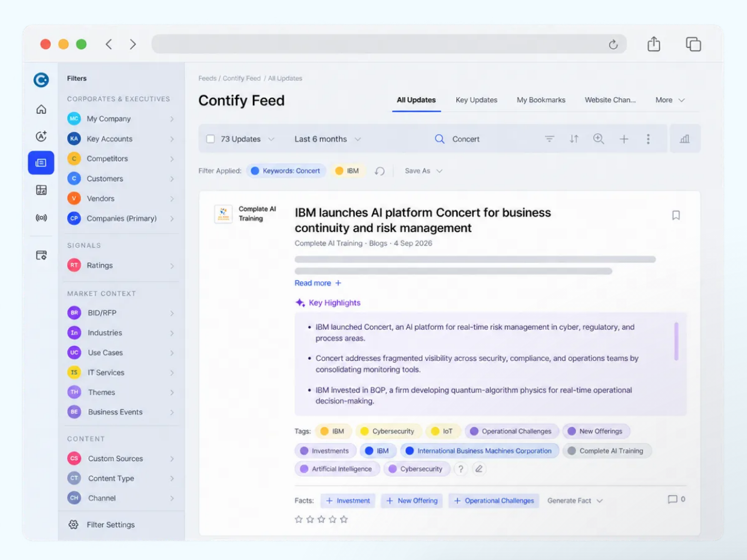This screenshot has width=747, height=560.
Task: Open the dashboard chart sidebar icon
Action: [41, 190]
